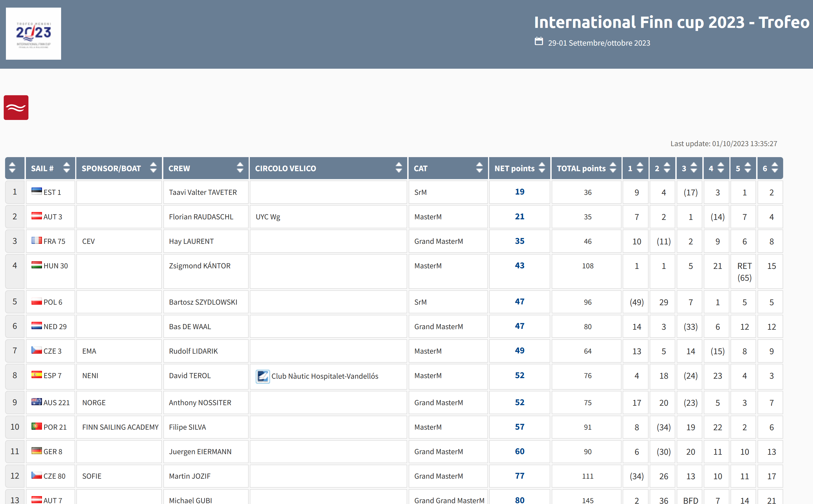Select crew name Filipe SILVA
Viewport: 813px width, 504px height.
tap(187, 427)
